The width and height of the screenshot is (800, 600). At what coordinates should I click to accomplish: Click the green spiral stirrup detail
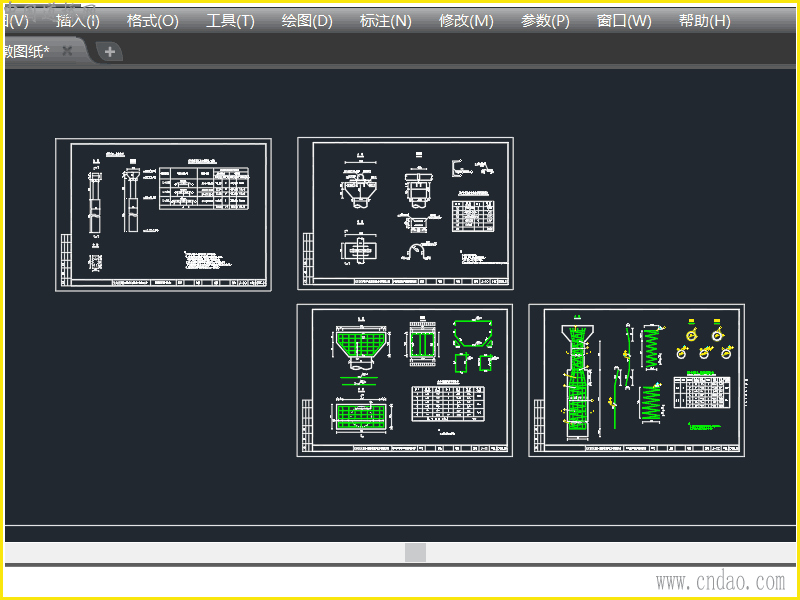coord(651,348)
